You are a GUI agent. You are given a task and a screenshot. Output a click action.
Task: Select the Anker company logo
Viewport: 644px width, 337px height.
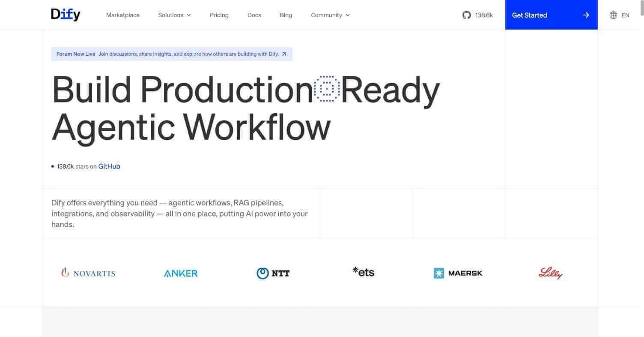pos(180,273)
